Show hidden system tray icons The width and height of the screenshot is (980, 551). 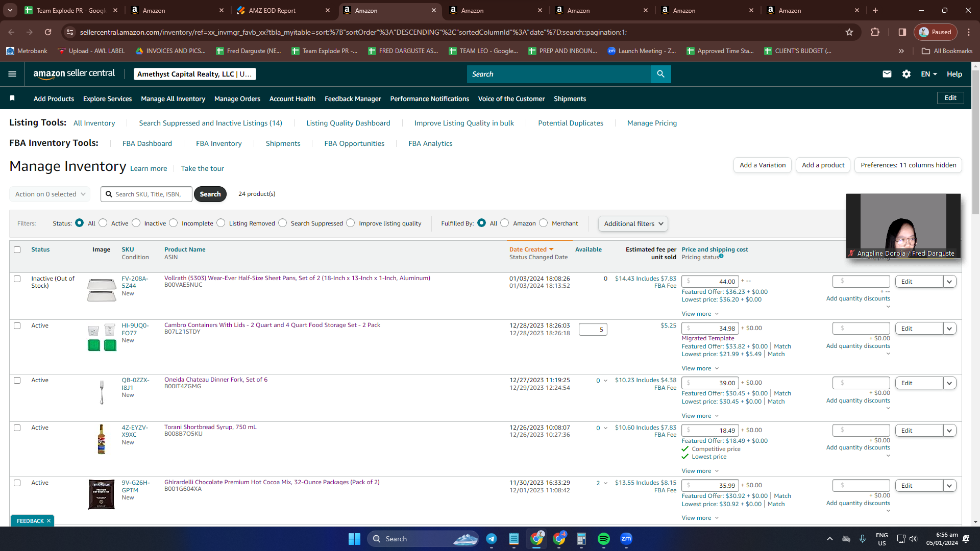point(830,539)
